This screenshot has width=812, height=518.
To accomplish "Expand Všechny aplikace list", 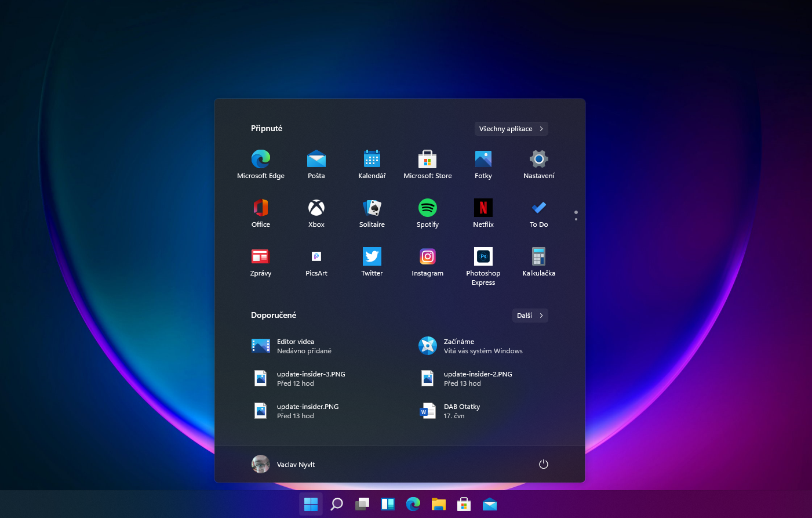I will coord(511,129).
